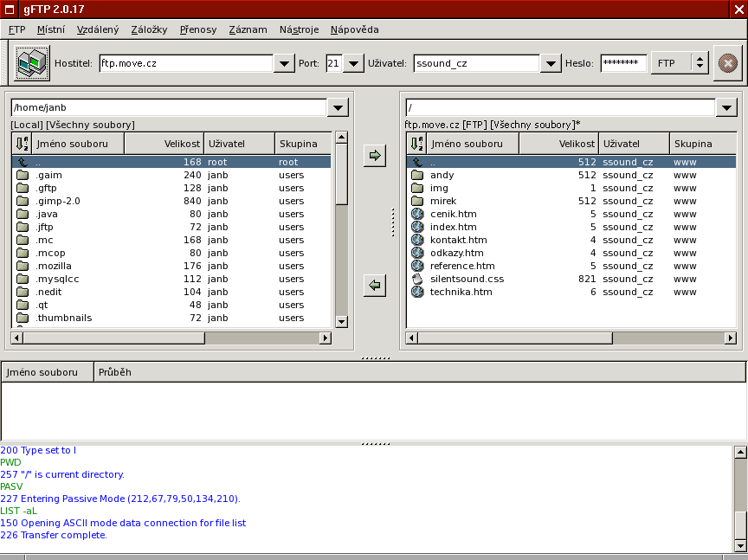Open the remote path history dropdown
Viewport: 748px width, 560px height.
point(726,108)
